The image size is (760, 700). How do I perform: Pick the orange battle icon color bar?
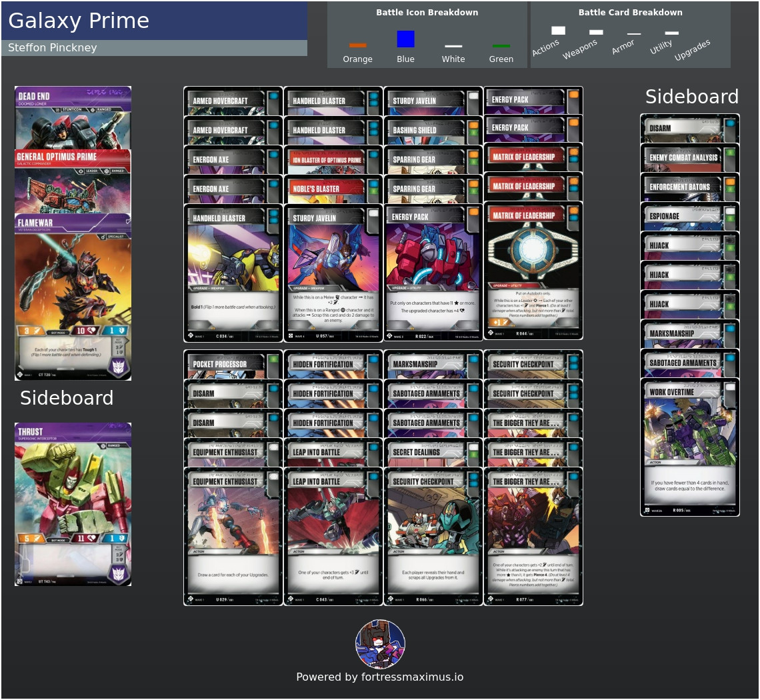tap(358, 45)
